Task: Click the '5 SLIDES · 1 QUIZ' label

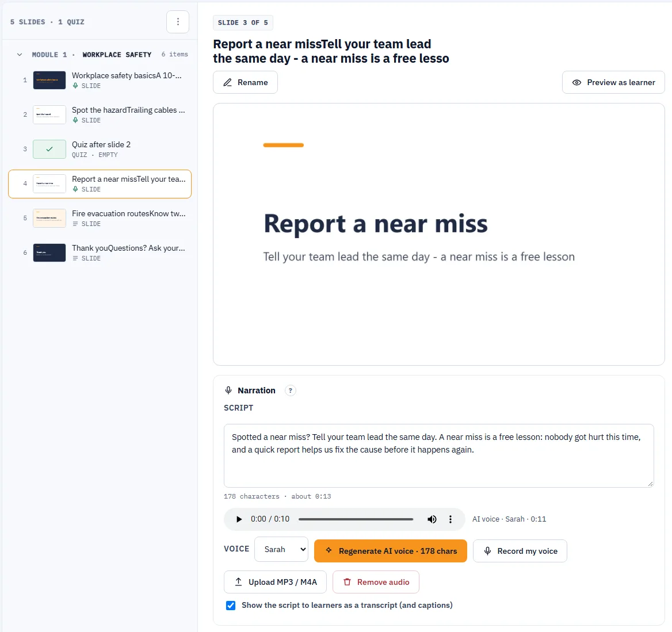Action: pos(47,22)
